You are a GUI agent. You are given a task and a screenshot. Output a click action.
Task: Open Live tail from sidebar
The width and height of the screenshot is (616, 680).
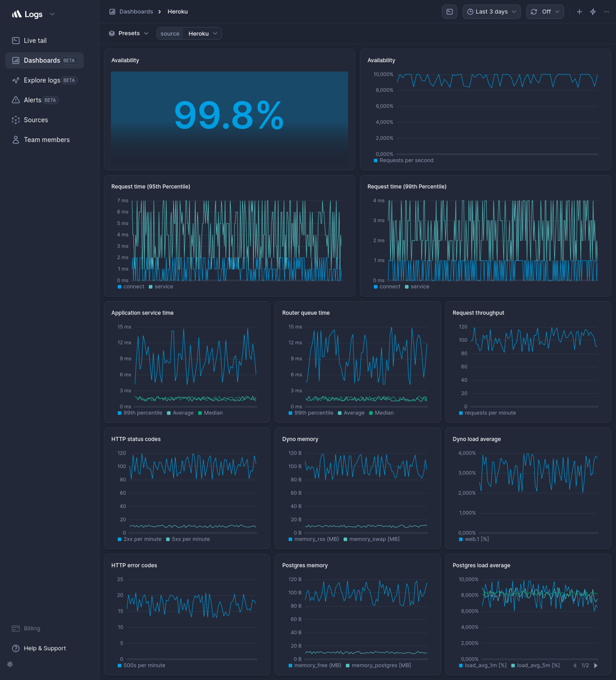[x=44, y=40]
